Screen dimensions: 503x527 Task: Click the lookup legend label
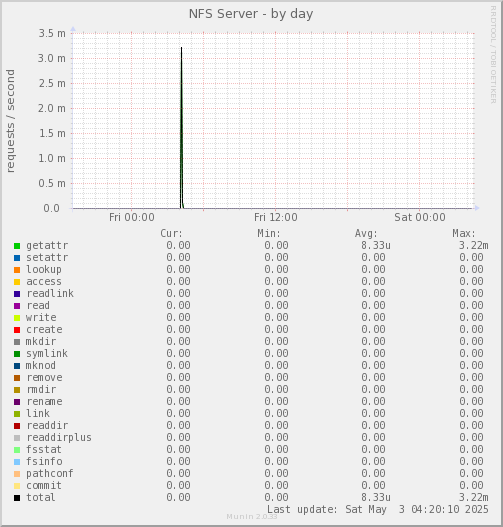pyautogui.click(x=44, y=270)
